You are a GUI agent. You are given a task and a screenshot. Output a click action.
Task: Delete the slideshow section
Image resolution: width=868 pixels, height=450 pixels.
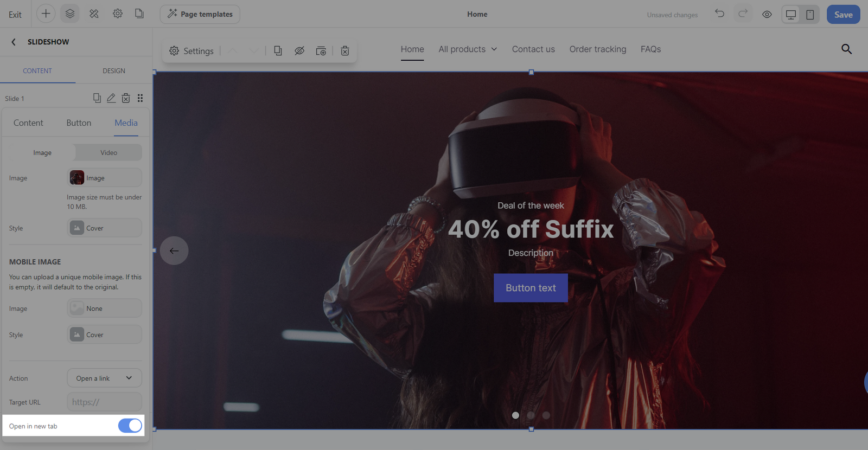[345, 50]
